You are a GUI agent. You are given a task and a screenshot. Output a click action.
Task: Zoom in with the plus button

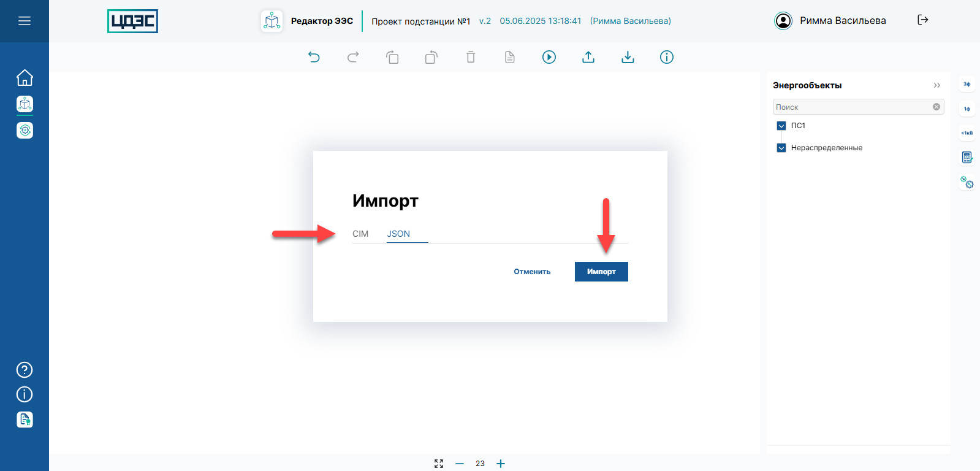[x=501, y=464]
